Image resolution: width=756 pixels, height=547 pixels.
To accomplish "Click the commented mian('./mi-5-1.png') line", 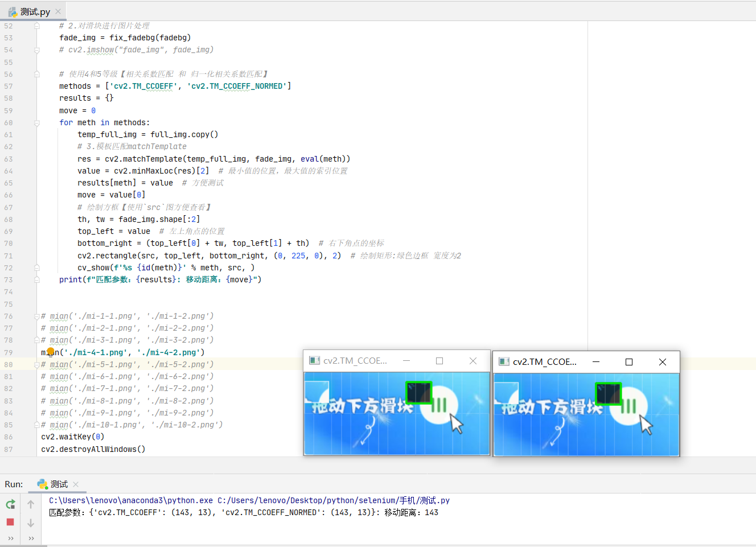I will (128, 364).
